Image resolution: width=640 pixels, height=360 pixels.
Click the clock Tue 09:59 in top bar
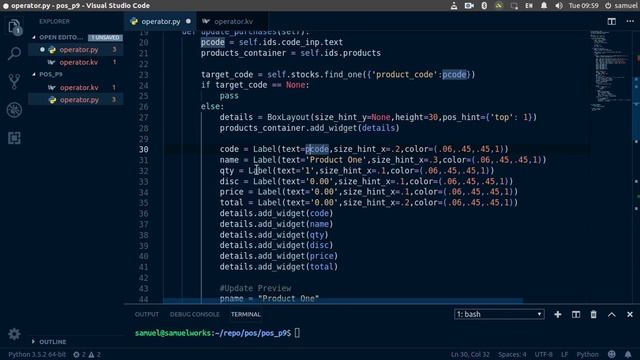coord(584,6)
